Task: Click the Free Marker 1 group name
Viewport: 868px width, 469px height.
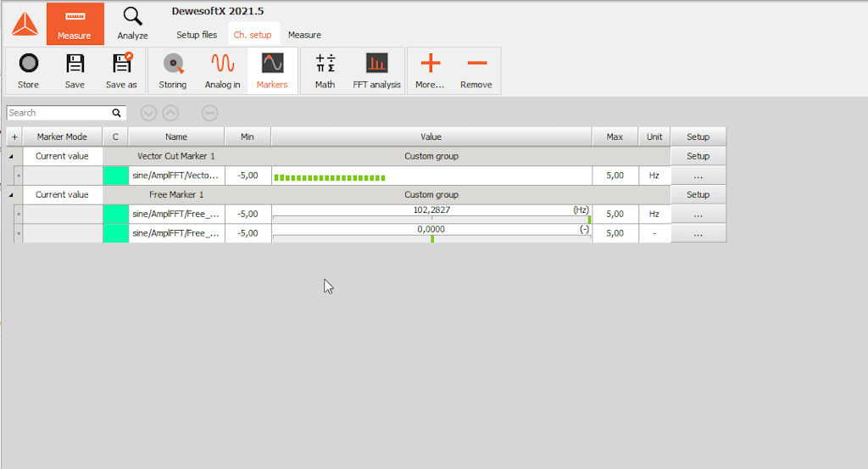Action: click(x=176, y=195)
